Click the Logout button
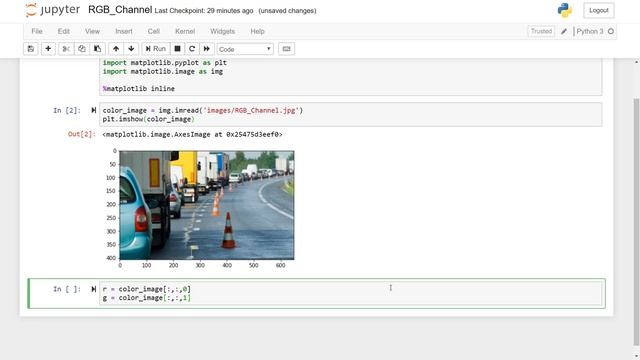640x360 pixels. pyautogui.click(x=599, y=11)
